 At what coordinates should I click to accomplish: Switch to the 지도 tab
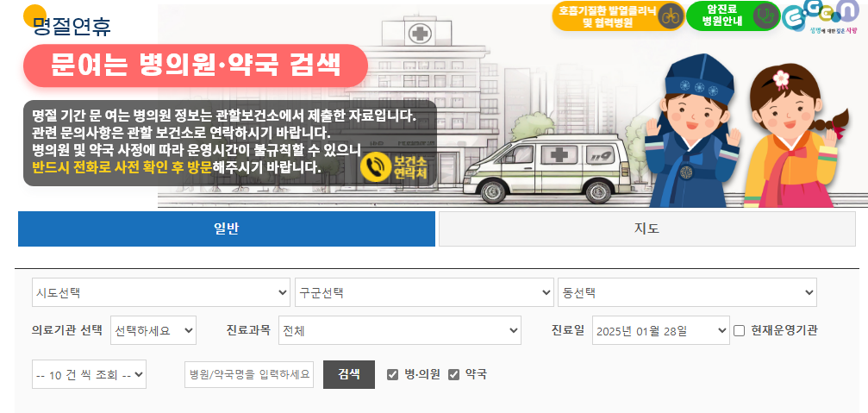[647, 228]
